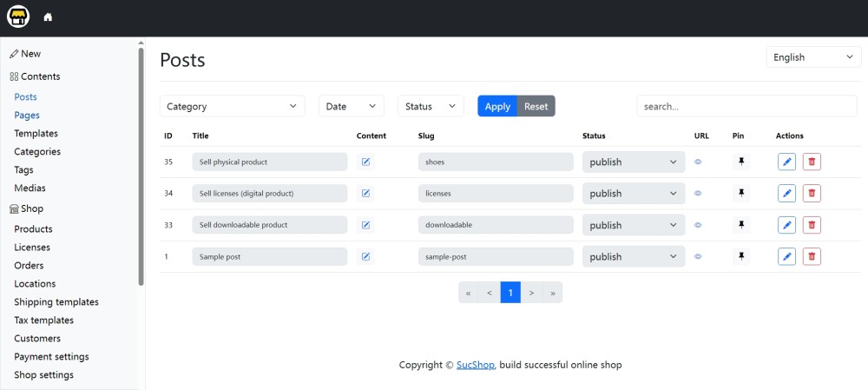Toggle pin for 'Sell physical product' post
Screen dimensions: 868x390
740,162
